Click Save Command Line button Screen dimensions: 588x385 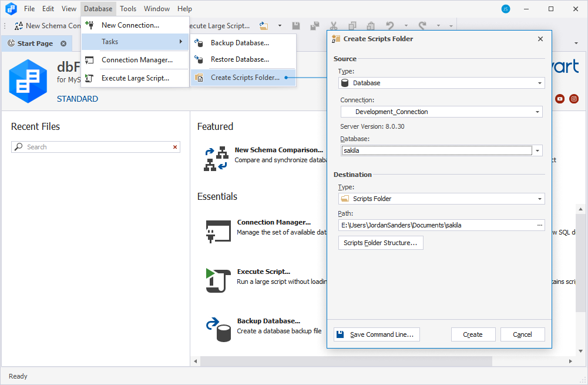[x=377, y=334]
